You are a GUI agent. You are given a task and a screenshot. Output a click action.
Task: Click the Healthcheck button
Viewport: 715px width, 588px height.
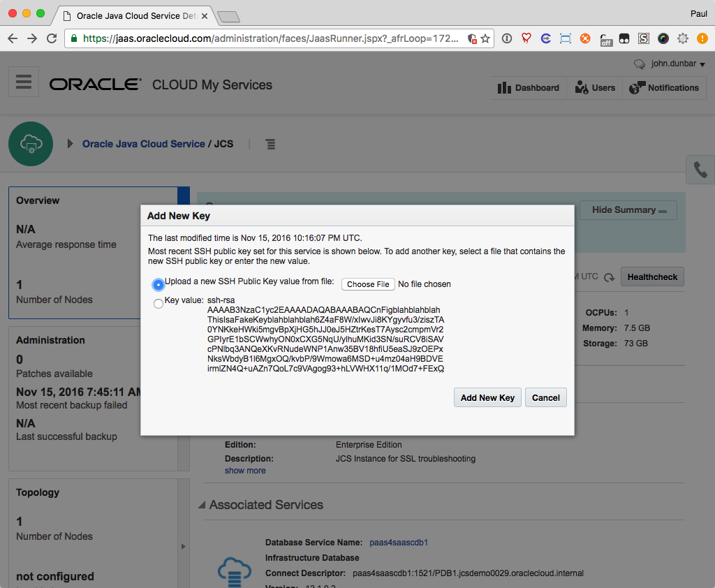coord(652,277)
